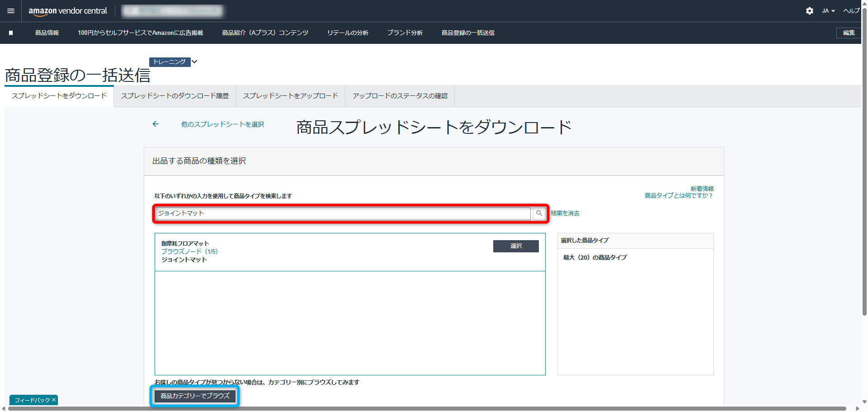
Task: Switch to スプレッドシートをアップロード tab
Action: 290,96
